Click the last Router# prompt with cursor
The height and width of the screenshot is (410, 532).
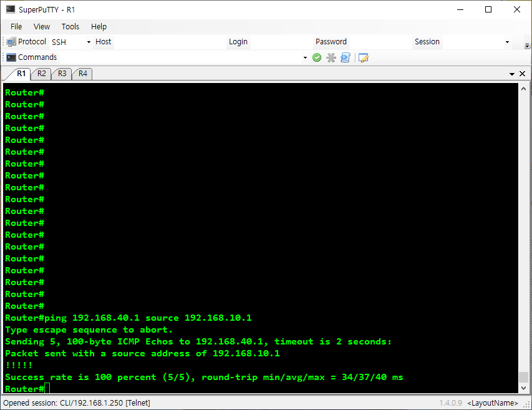27,389
